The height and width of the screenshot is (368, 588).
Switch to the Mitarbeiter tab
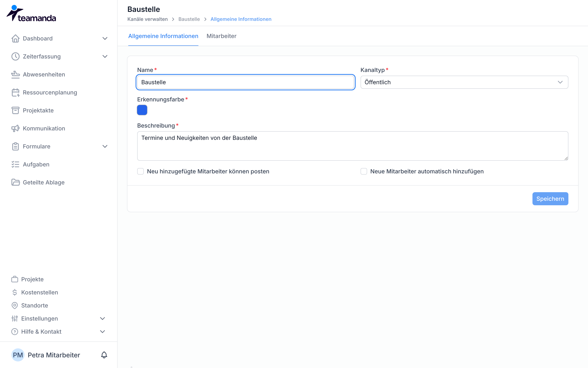tap(221, 36)
